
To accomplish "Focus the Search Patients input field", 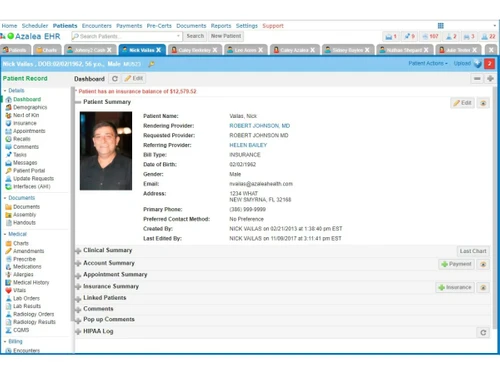I will pos(127,36).
